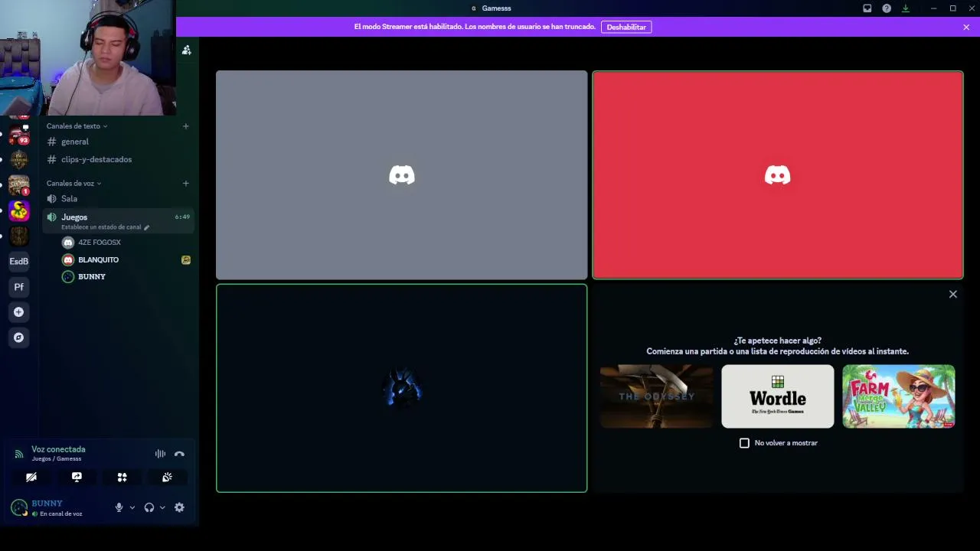Open the server icon with 93 badge
Image resolution: width=980 pixels, height=551 pixels.
tap(19, 135)
